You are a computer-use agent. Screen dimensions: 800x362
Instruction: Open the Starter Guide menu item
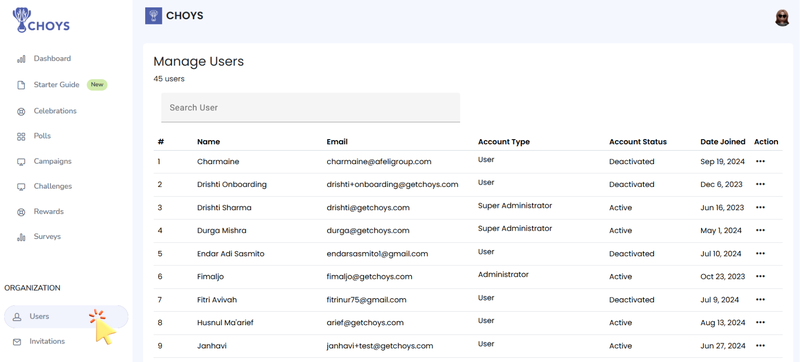click(x=57, y=85)
